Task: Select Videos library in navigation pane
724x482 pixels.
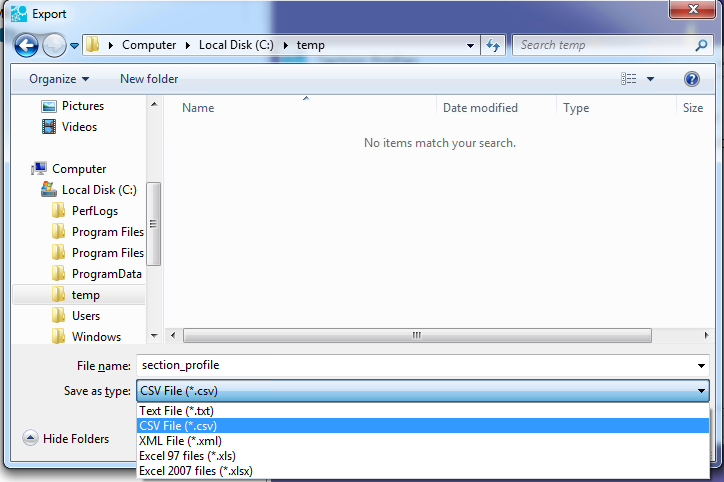Action: pos(79,127)
